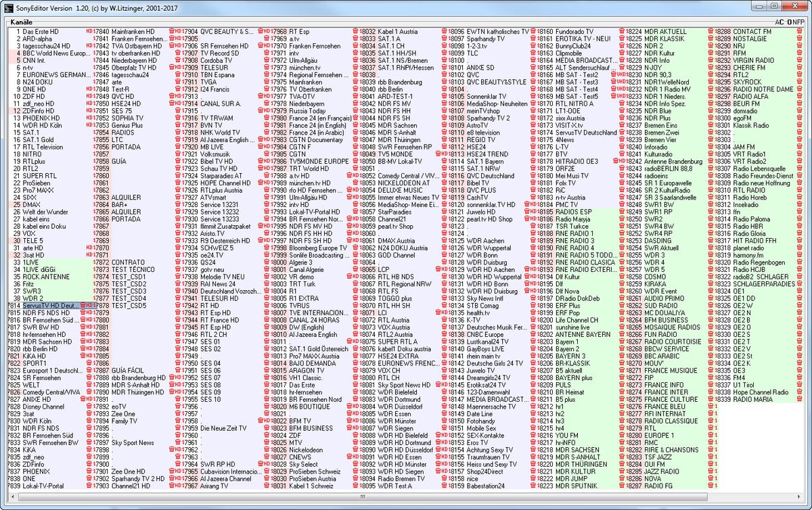Click the basket icon beside 18032 Kabel 1 Austria

[x=355, y=31]
